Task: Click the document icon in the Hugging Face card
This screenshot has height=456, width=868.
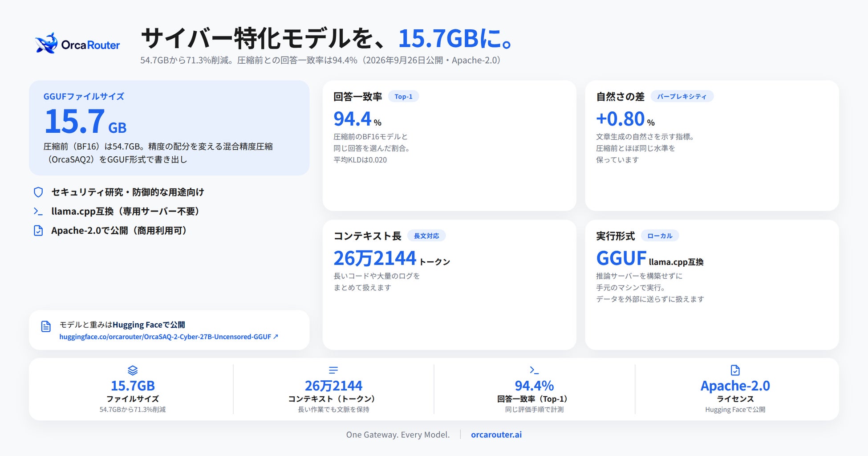Action: coord(46,326)
